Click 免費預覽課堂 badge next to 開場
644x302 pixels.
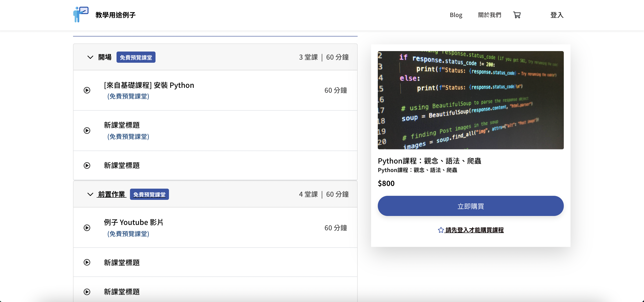click(136, 57)
